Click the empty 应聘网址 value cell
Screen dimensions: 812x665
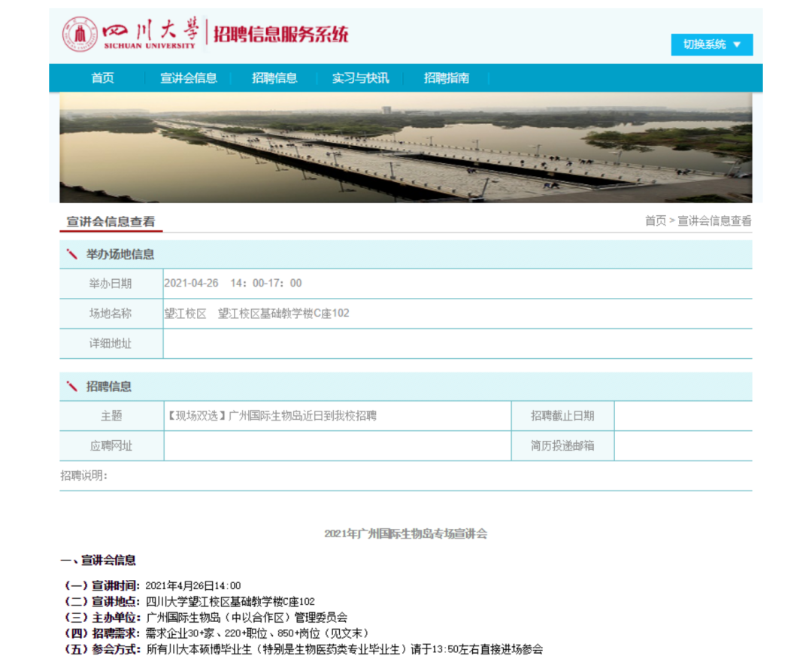336,445
